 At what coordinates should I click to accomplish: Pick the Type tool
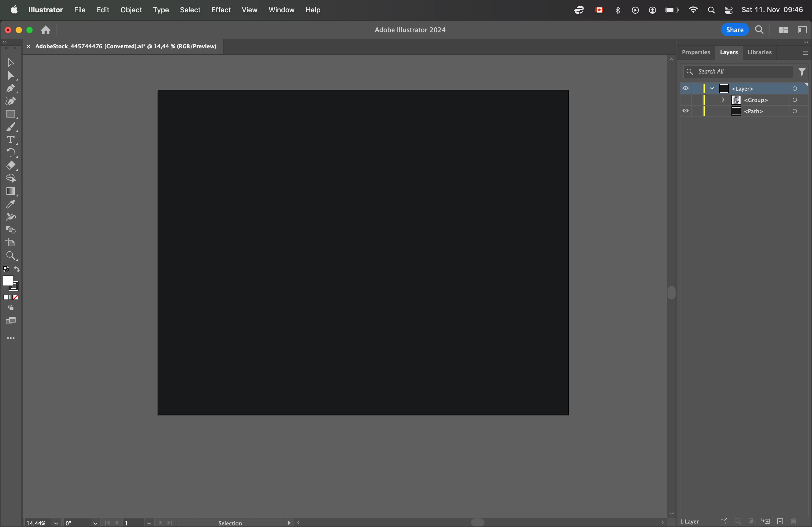point(10,140)
